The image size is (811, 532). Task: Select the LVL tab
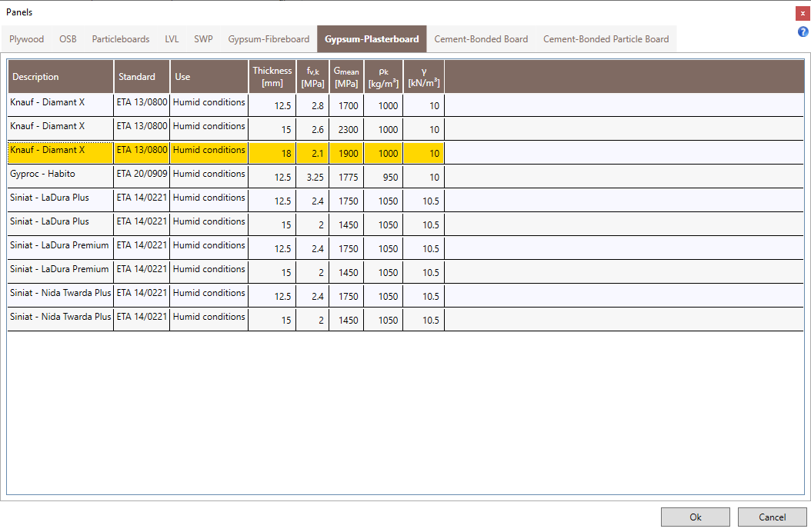[172, 38]
